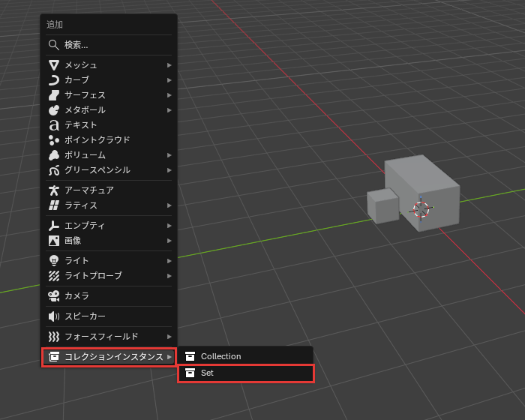The width and height of the screenshot is (525, 420).
Task: Click the ライトプローブ hatched icon
Action: point(54,276)
